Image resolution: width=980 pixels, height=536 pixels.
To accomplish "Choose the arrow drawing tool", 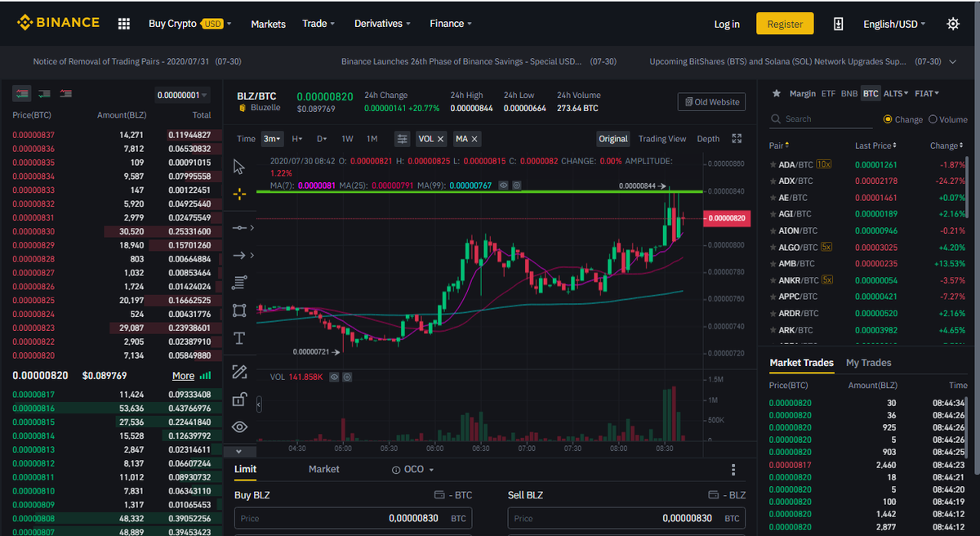I will [239, 256].
